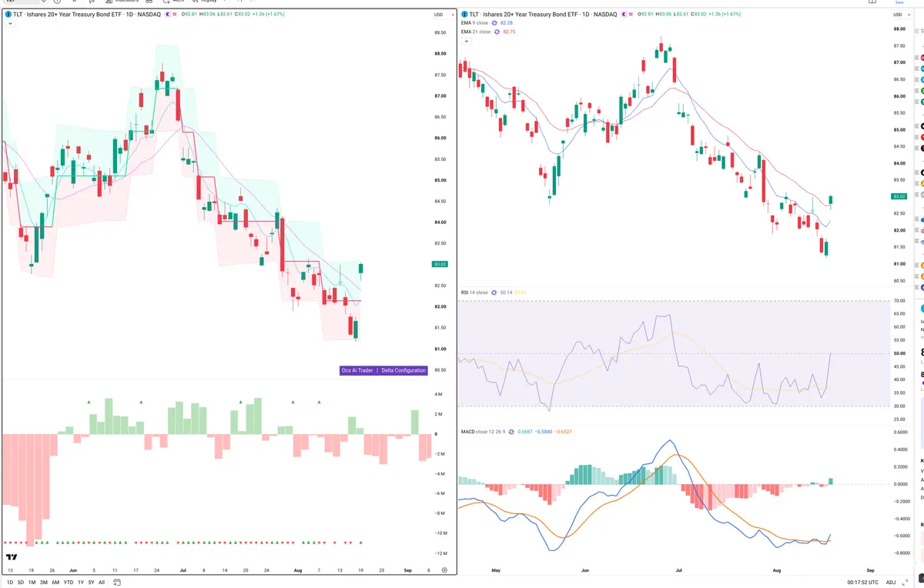This screenshot has height=588, width=924.
Task: Click the 0.6000 label on MACD axis
Action: (x=899, y=431)
